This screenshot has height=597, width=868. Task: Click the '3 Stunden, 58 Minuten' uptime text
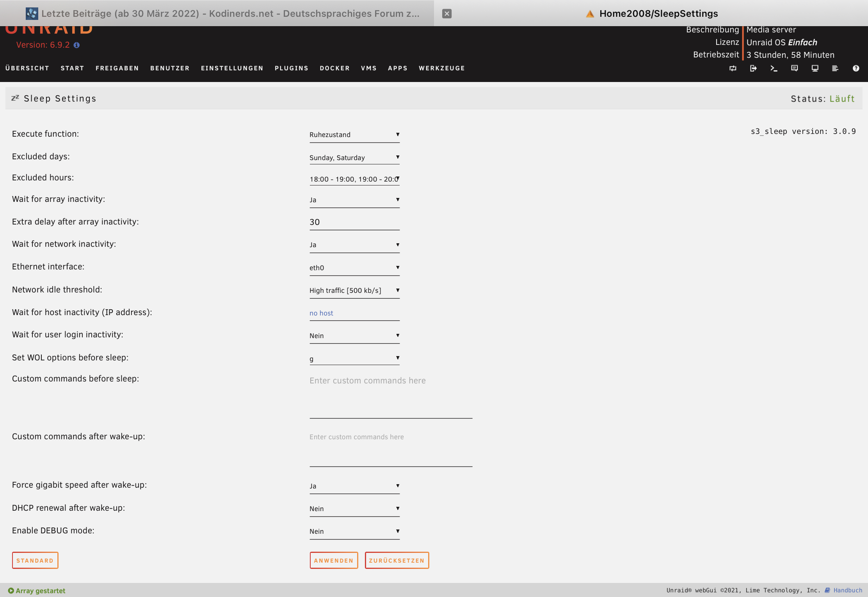(x=790, y=55)
